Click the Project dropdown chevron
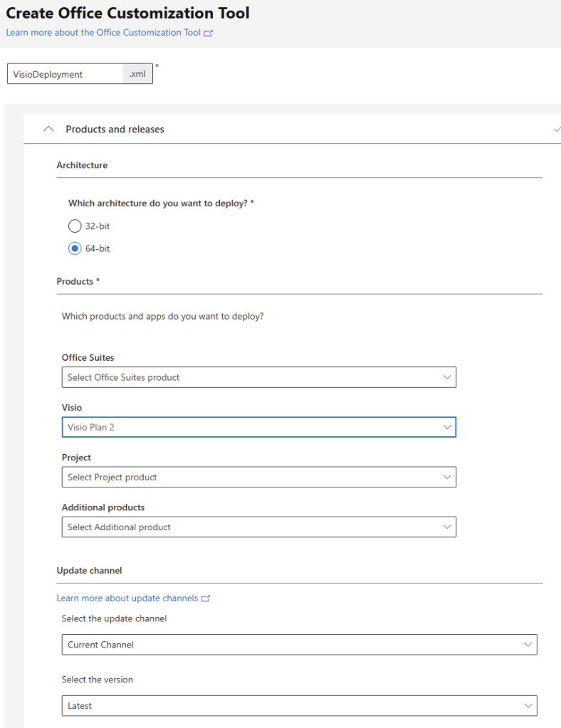The width and height of the screenshot is (561, 728). 447,477
